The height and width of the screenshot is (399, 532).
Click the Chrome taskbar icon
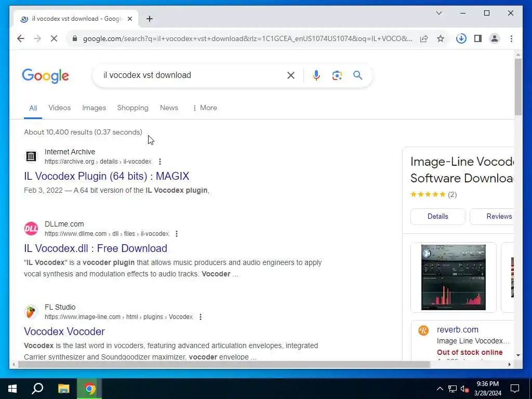coord(89,389)
